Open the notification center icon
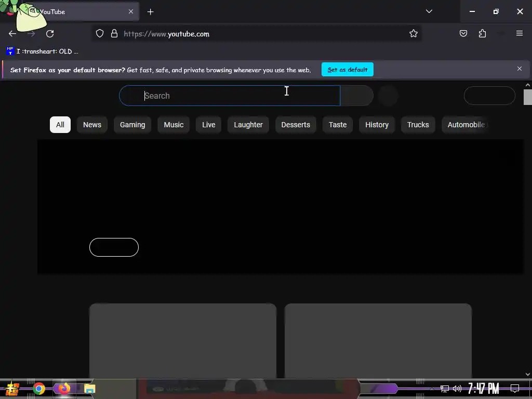 point(515,389)
